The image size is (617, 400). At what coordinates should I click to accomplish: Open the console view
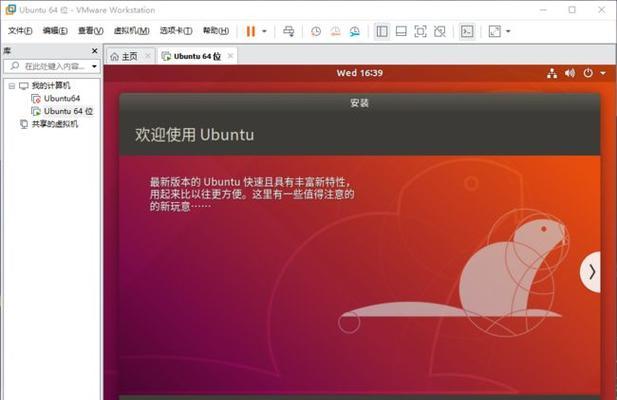point(467,31)
